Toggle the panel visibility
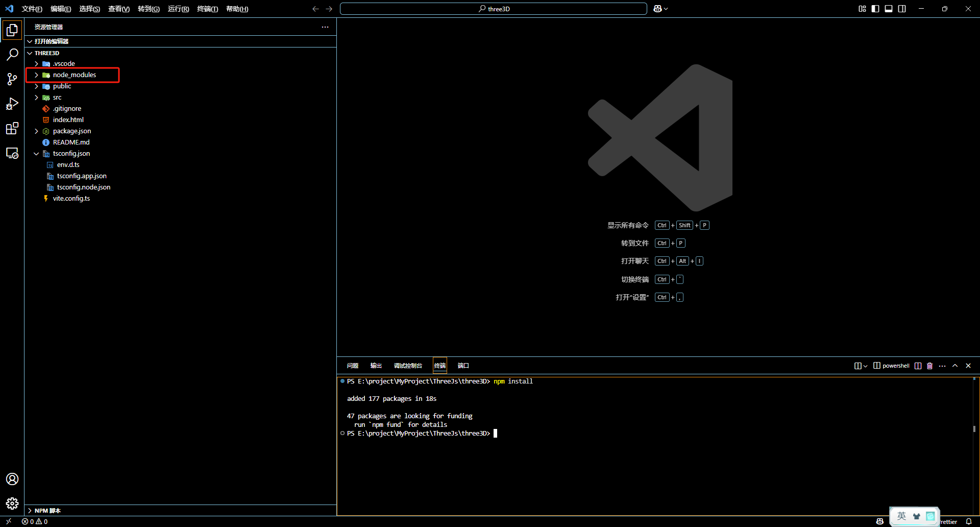Image resolution: width=980 pixels, height=527 pixels. 889,9
